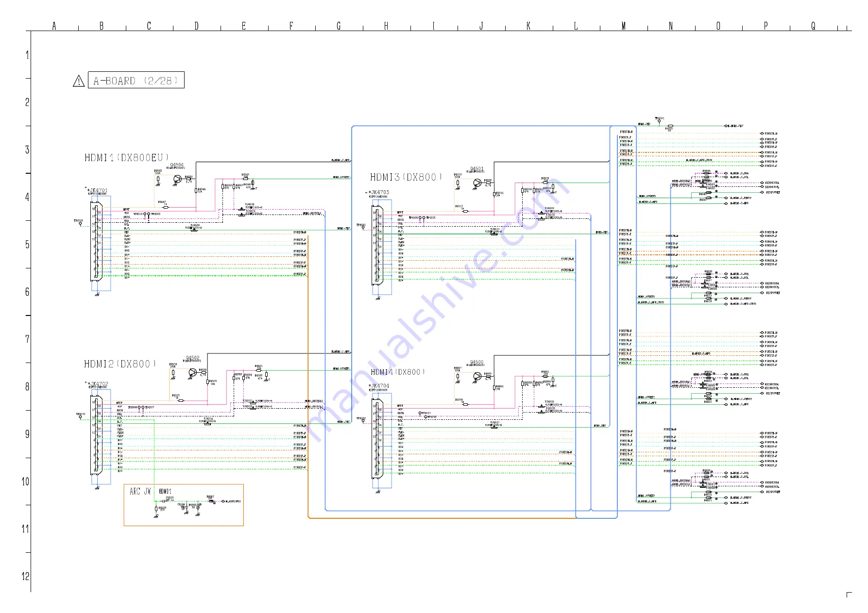The width and height of the screenshot is (868, 613).
Task: Select the Q4501 transistor symbol in HDMI3
Action: pos(477,183)
